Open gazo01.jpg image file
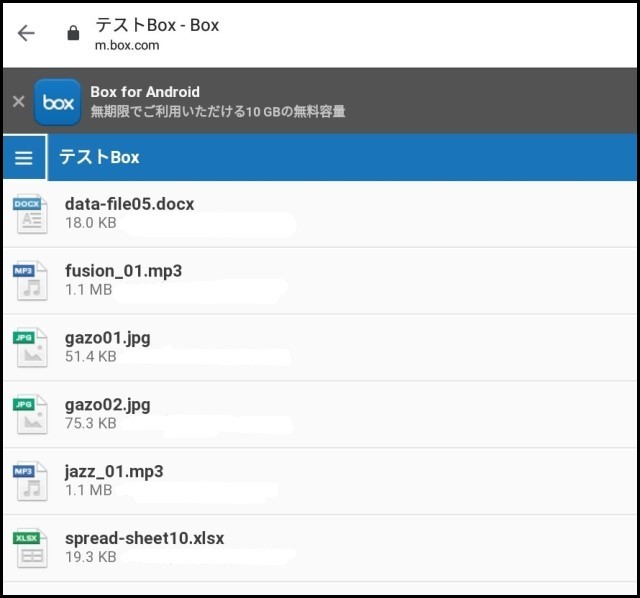The height and width of the screenshot is (598, 640). [107, 338]
